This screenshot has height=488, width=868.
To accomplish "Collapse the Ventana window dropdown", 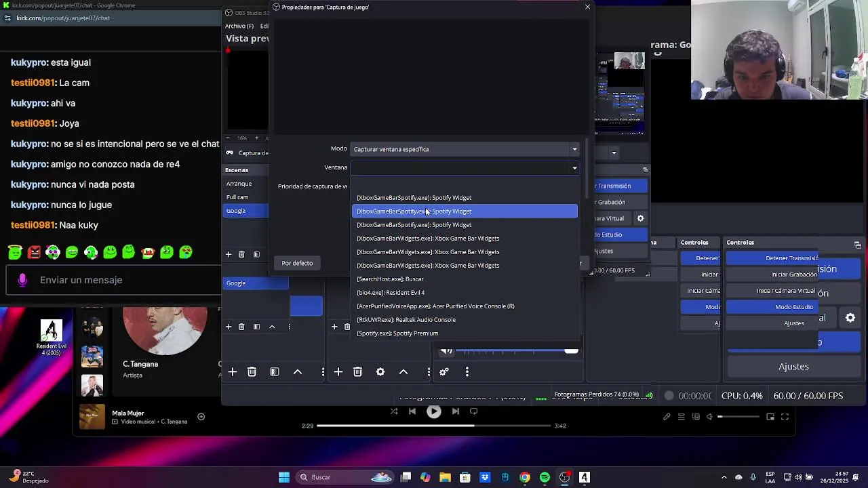I will (465, 167).
